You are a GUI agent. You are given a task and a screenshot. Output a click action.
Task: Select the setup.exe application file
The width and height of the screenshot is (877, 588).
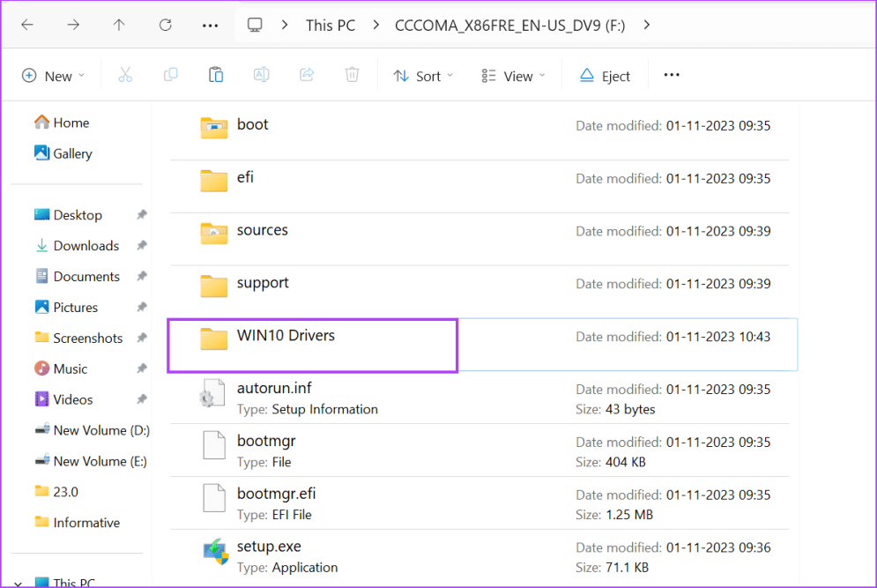269,547
